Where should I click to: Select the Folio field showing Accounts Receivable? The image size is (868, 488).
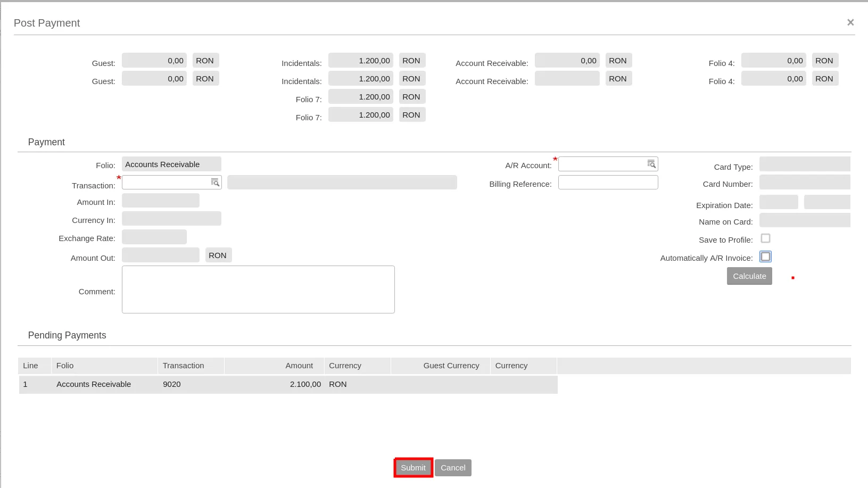pos(171,164)
